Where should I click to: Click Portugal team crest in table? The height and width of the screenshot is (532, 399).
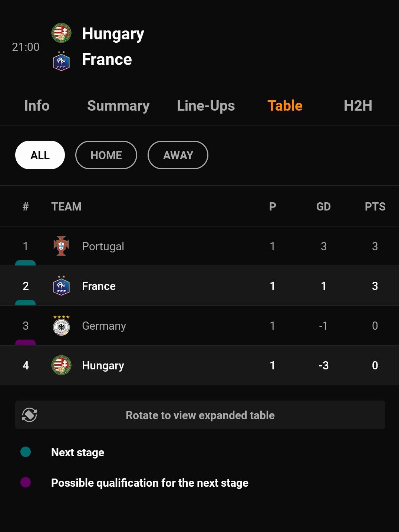[61, 246]
